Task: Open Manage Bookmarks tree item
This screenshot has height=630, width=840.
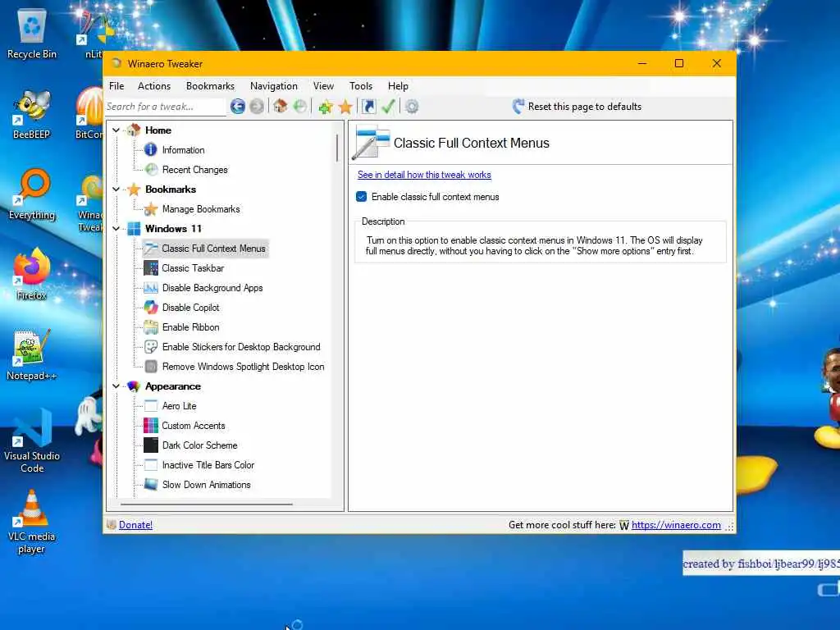Action: (x=201, y=209)
